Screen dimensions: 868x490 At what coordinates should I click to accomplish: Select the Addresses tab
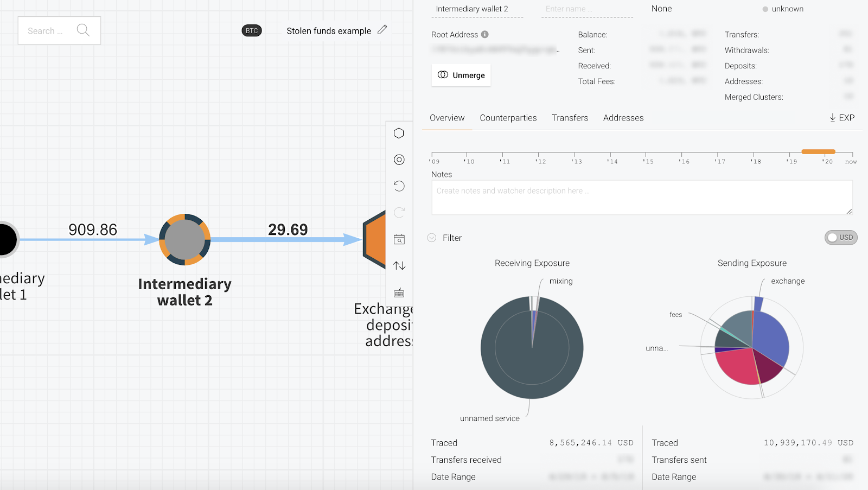point(623,118)
